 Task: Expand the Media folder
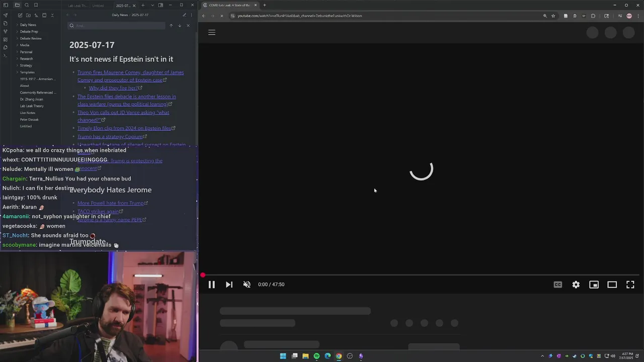[x=25, y=45]
